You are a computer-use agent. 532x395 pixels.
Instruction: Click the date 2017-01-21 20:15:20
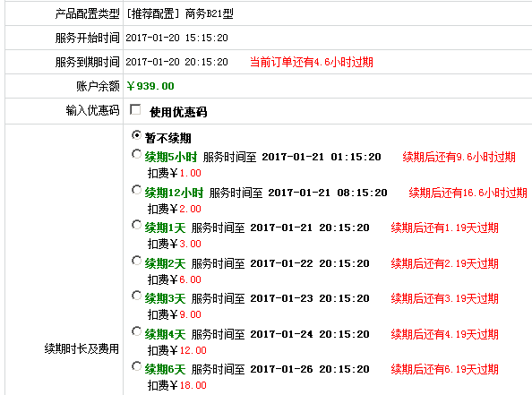coord(310,228)
